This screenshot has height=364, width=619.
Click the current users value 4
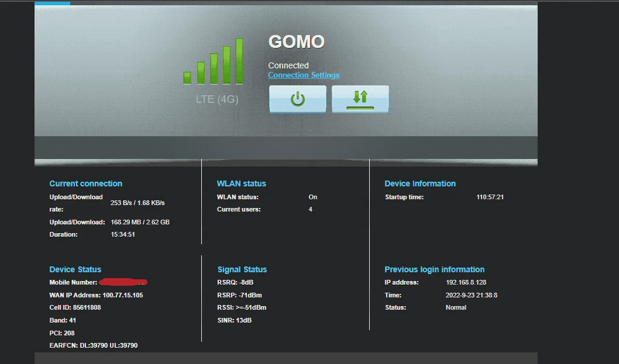click(310, 209)
